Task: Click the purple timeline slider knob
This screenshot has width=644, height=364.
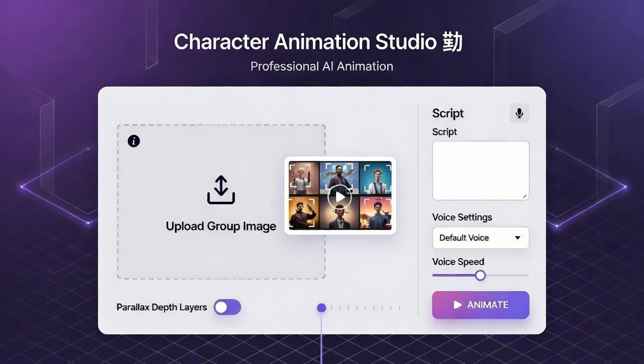Action: point(322,308)
